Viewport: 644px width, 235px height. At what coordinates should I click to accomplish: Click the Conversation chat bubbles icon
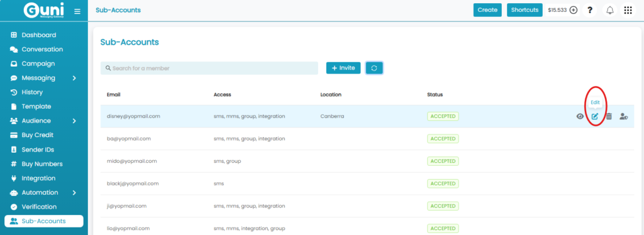tap(14, 50)
